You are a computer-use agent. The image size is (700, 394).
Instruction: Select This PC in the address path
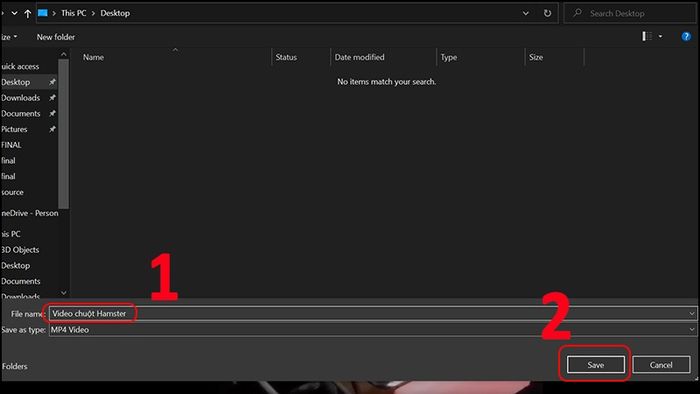click(74, 13)
